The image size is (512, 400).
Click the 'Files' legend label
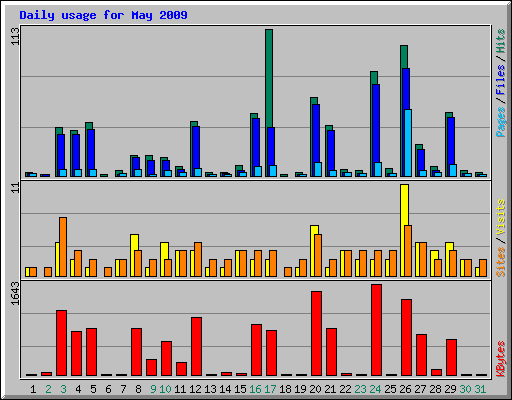click(x=501, y=79)
